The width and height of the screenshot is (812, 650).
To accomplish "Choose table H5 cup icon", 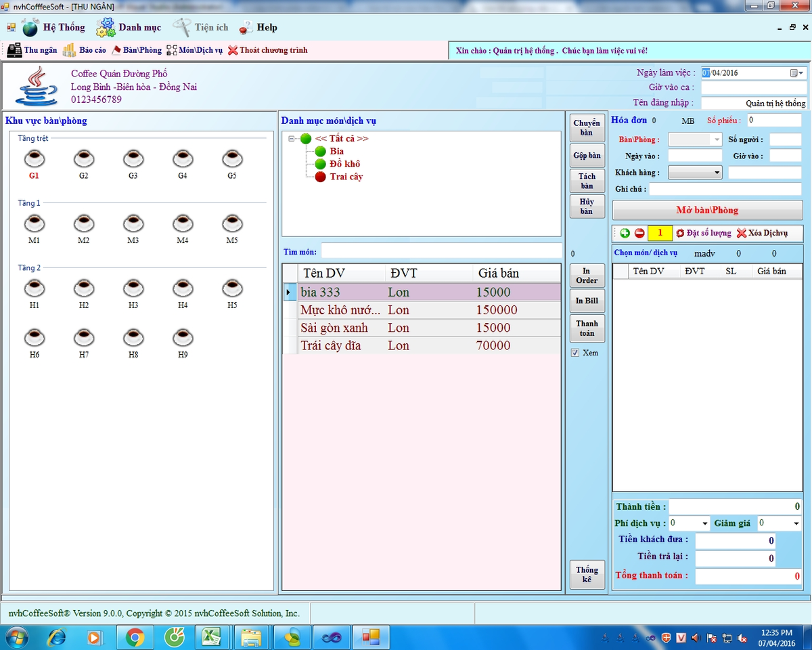I will pos(232,288).
